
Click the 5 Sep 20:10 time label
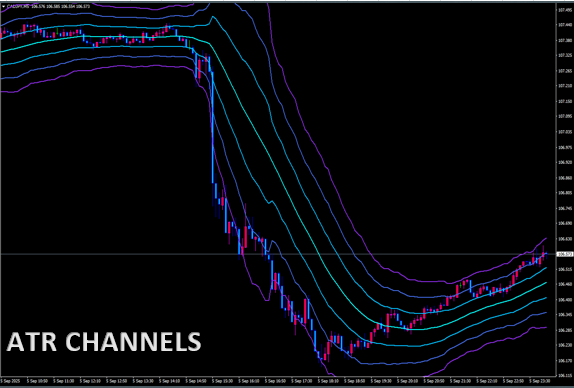pos(408,381)
